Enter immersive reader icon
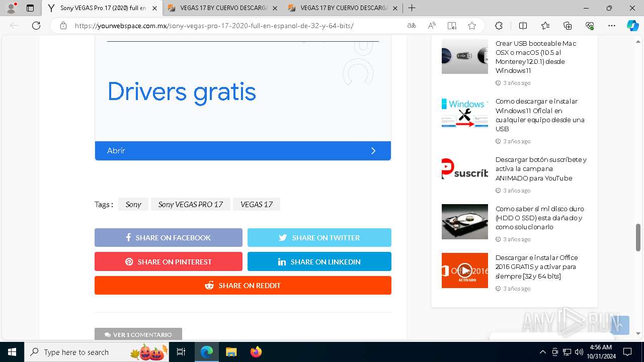The height and width of the screenshot is (362, 644). click(452, 26)
